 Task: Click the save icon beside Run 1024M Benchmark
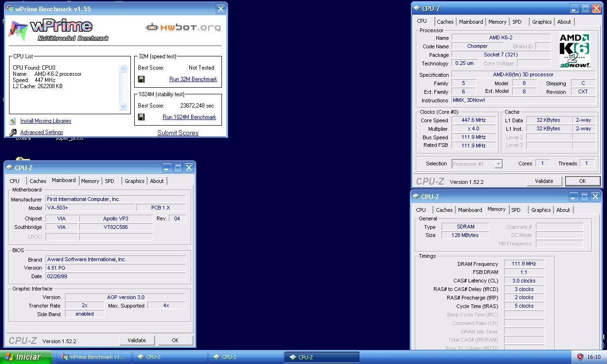coord(141,117)
